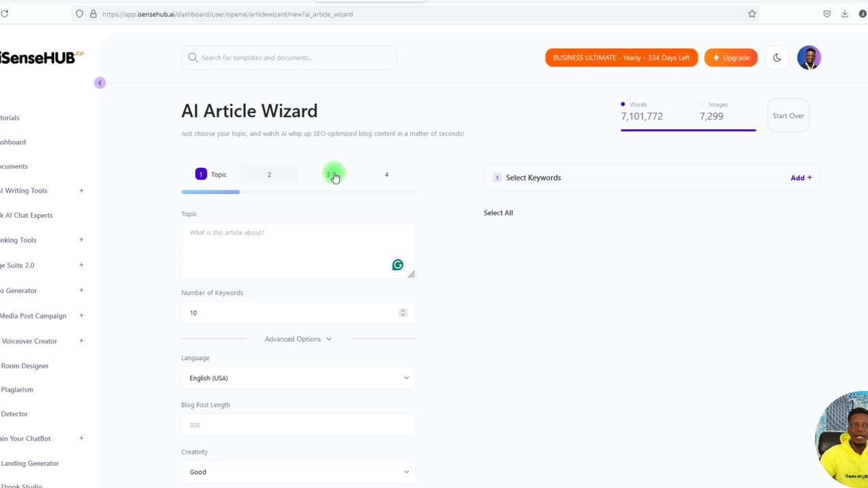Screen dimensions: 868x488
Task: Adjust Number of Keywords stepper arrows
Action: pyautogui.click(x=403, y=312)
